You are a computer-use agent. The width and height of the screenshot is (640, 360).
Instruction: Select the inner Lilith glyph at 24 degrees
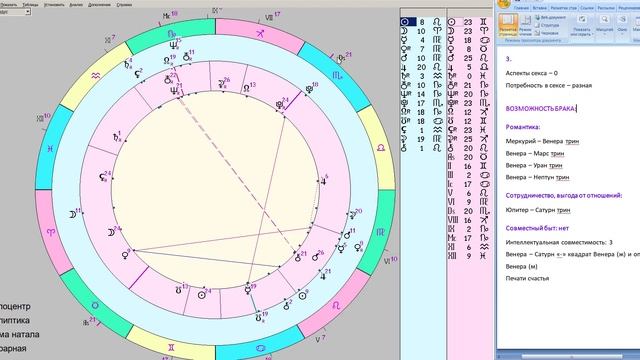point(103,178)
